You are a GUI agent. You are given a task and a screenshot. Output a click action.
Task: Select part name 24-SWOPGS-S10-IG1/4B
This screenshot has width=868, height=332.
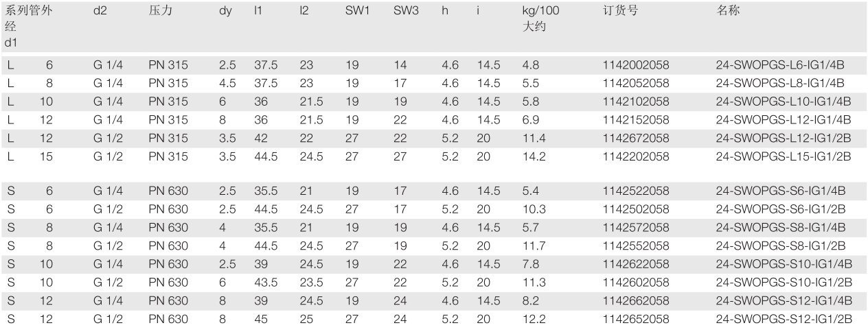pos(783,264)
